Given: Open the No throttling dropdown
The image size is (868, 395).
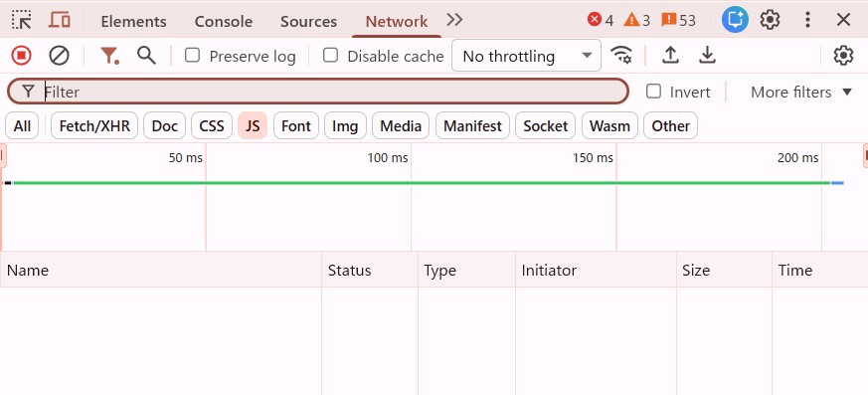Looking at the screenshot, I should pos(526,56).
